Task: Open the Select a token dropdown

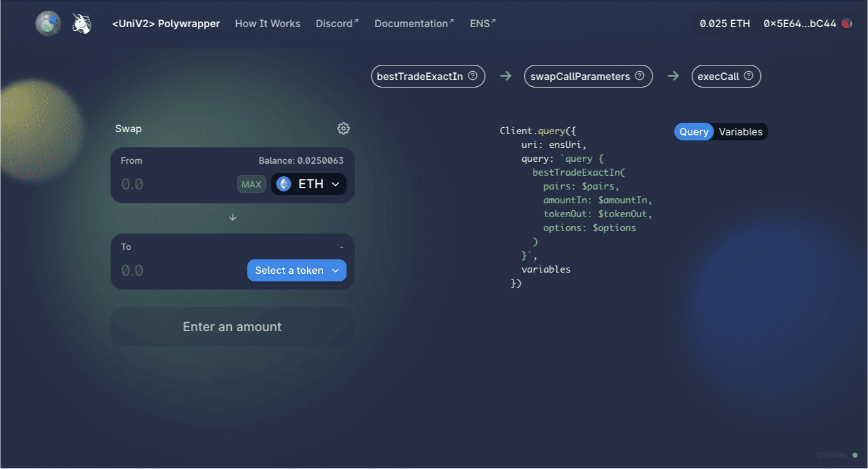Action: [297, 270]
